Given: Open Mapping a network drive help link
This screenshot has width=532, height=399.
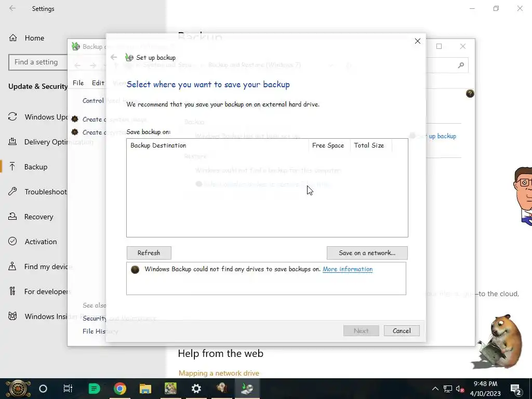Looking at the screenshot, I should click(219, 373).
